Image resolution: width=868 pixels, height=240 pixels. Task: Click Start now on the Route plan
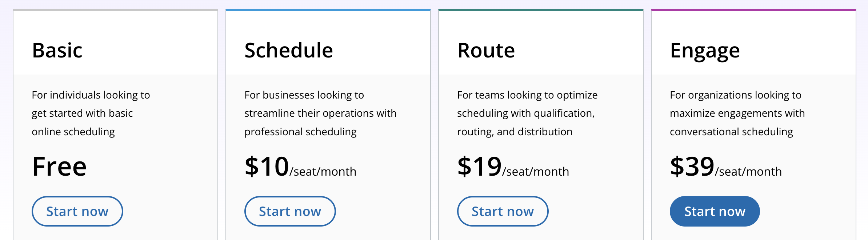click(503, 211)
